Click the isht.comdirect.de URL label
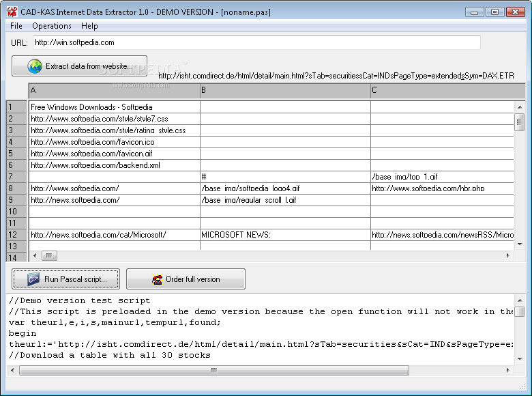Viewport: 532px width, 396px height. (336, 75)
